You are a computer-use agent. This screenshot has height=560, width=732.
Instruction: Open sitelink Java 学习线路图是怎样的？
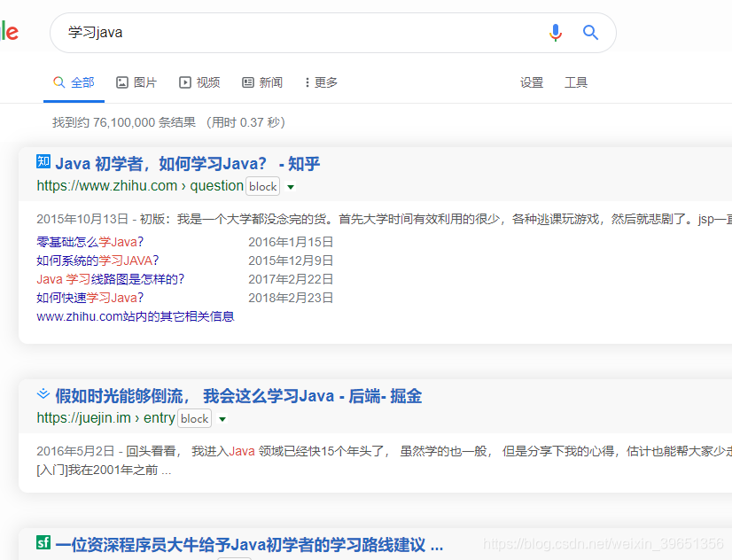coord(111,279)
